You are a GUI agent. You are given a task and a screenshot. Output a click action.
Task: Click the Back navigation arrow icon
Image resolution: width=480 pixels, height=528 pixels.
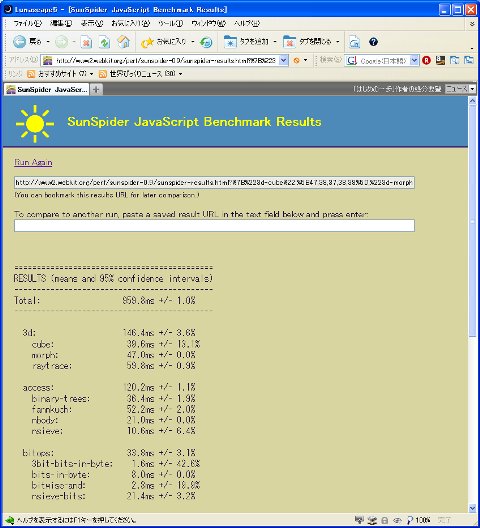(x=19, y=42)
